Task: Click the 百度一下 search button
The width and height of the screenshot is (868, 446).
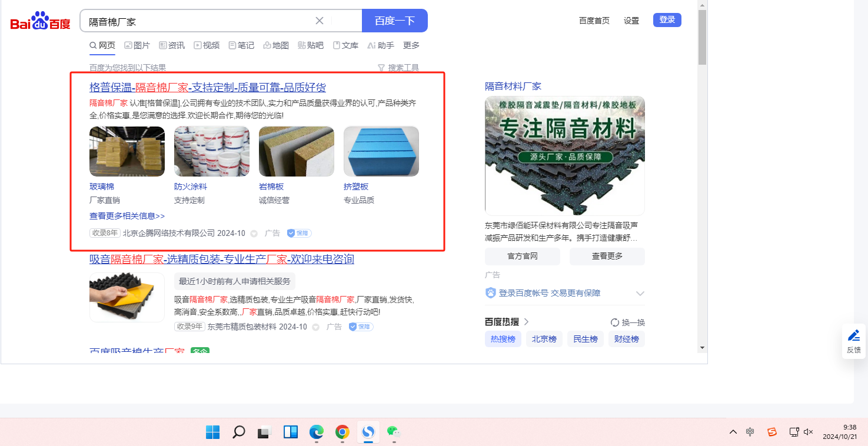Action: [395, 21]
